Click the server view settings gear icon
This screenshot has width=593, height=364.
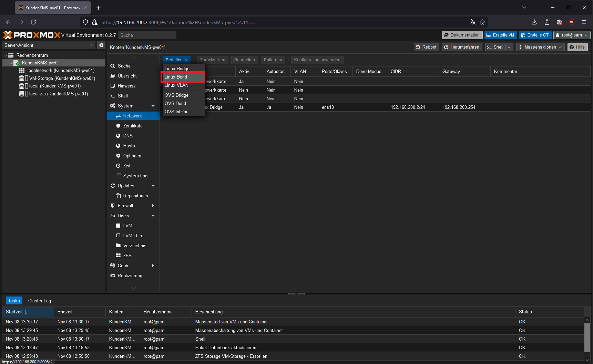click(101, 45)
